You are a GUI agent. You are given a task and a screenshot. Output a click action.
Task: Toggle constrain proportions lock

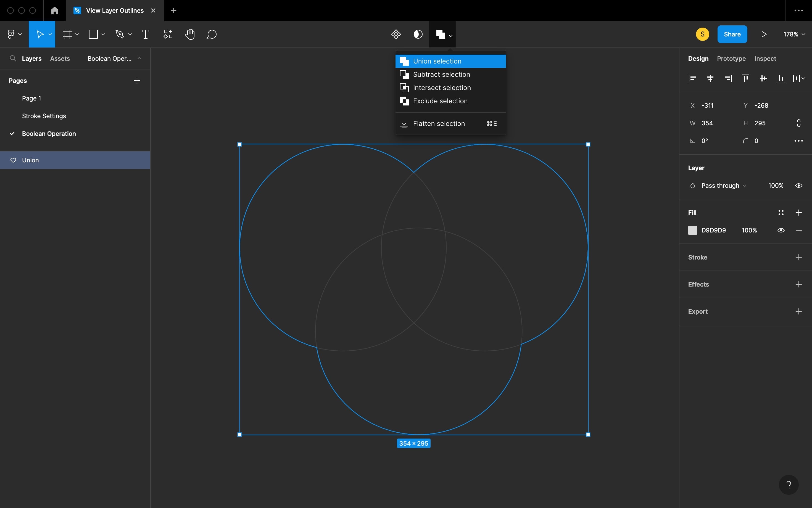[x=798, y=123]
